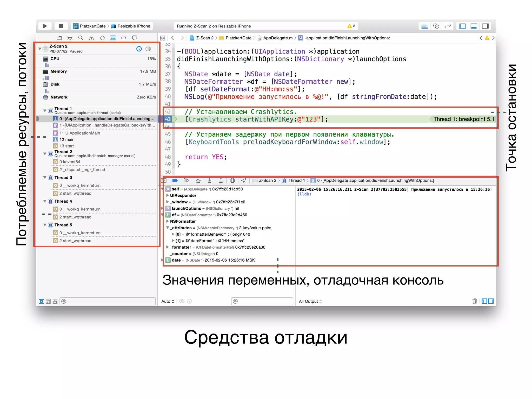
Task: Collapse Thread 2 disclosure triangle
Action: point(45,154)
